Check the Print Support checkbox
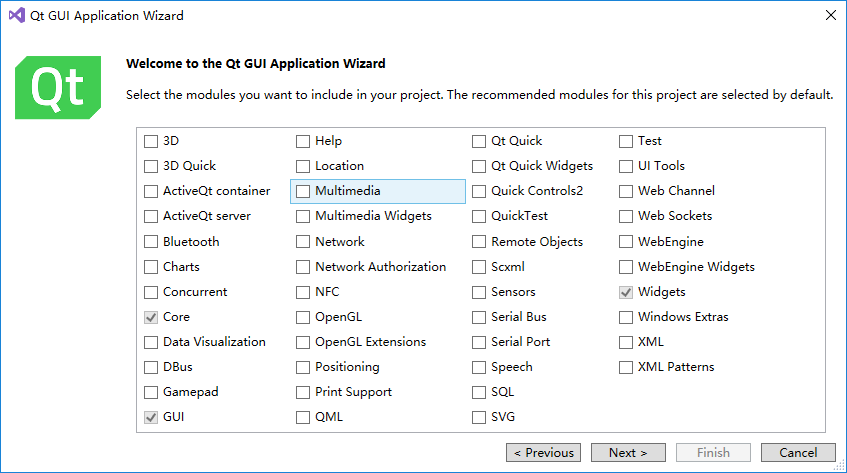The width and height of the screenshot is (847, 473). coord(303,392)
